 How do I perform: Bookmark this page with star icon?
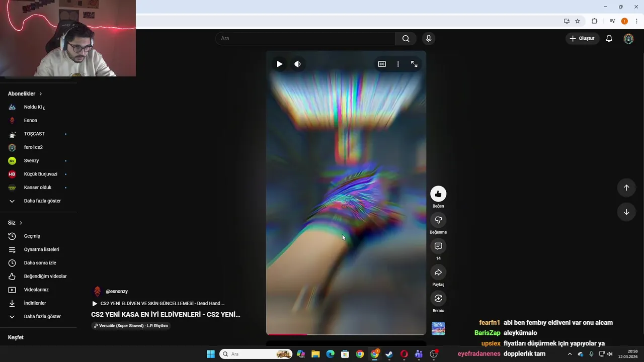click(x=578, y=21)
